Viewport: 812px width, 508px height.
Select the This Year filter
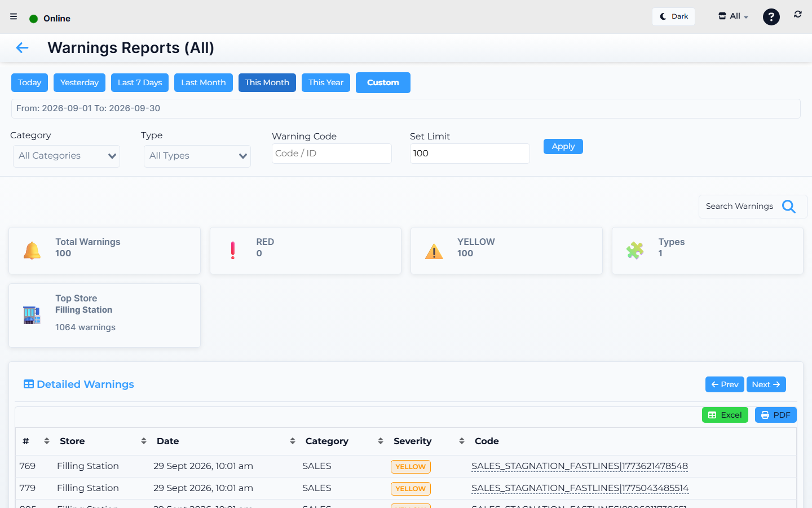(326, 82)
